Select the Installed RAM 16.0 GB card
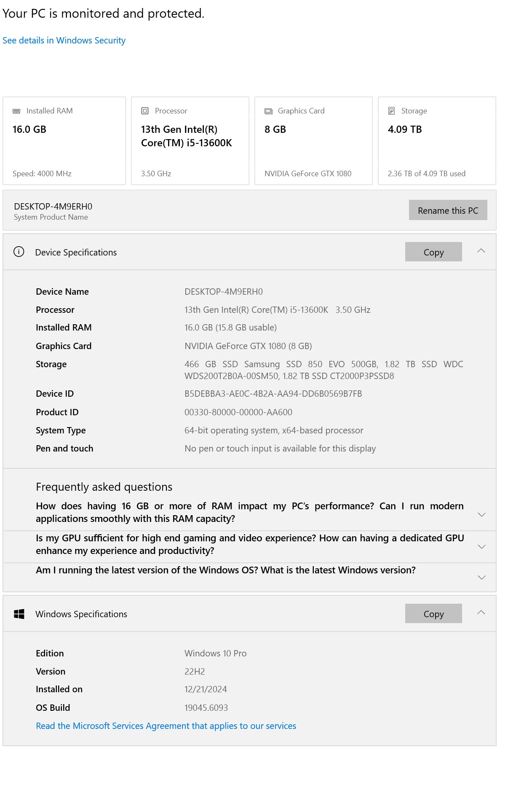The height and width of the screenshot is (793, 532). 64,141
